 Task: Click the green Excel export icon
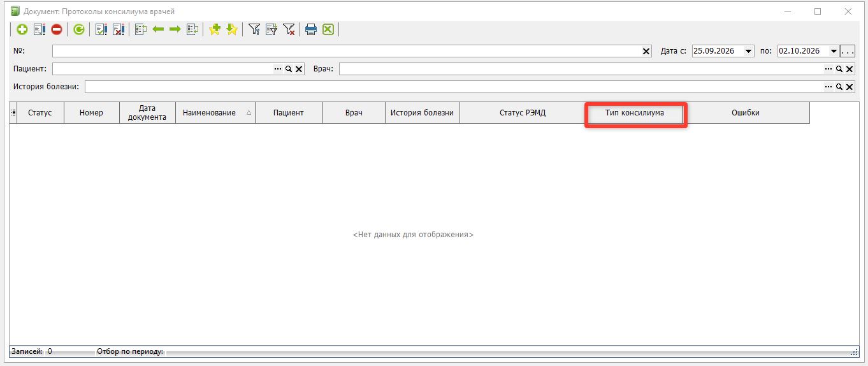pos(328,29)
